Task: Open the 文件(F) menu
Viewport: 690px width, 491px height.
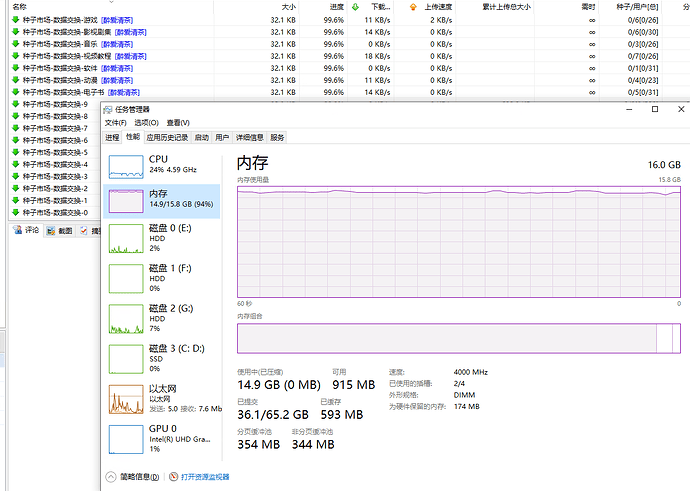Action: (x=115, y=123)
